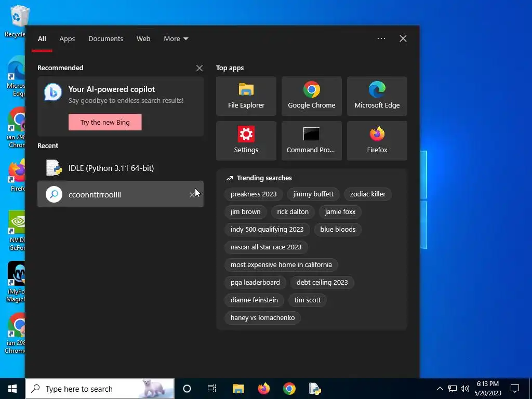Show hidden system tray icons
Screen dimensions: 532x399
point(440,389)
